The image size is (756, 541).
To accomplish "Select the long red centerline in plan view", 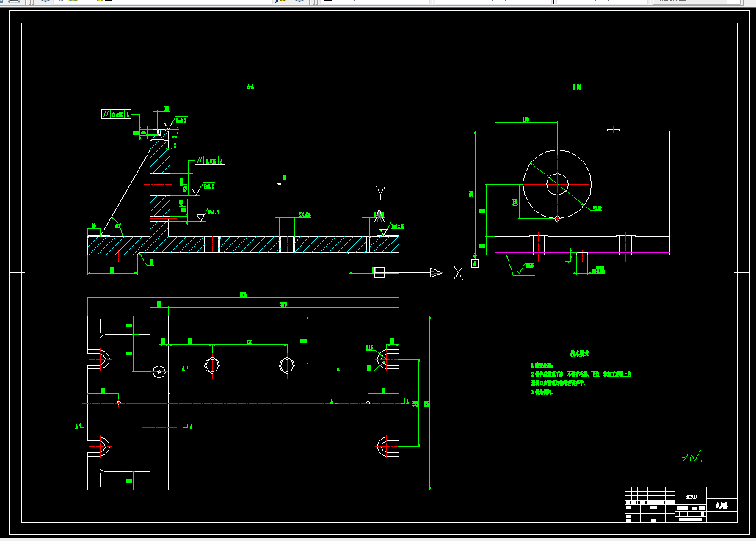I will [x=245, y=403].
